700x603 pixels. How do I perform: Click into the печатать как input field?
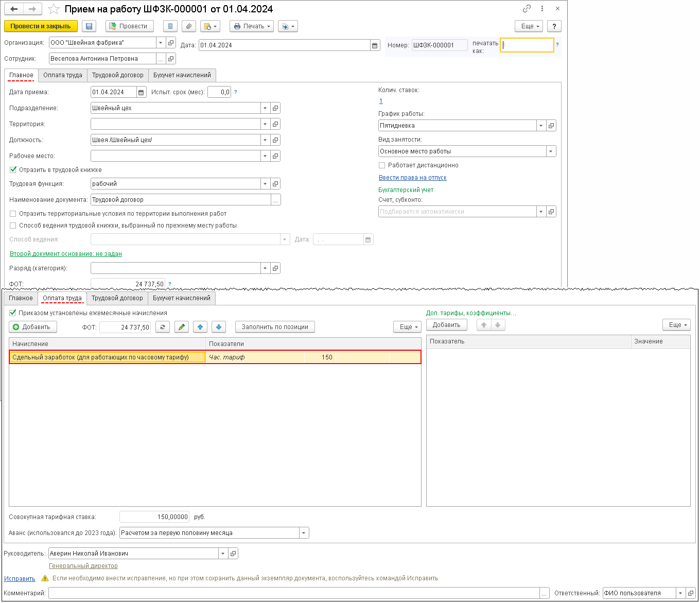pos(527,45)
